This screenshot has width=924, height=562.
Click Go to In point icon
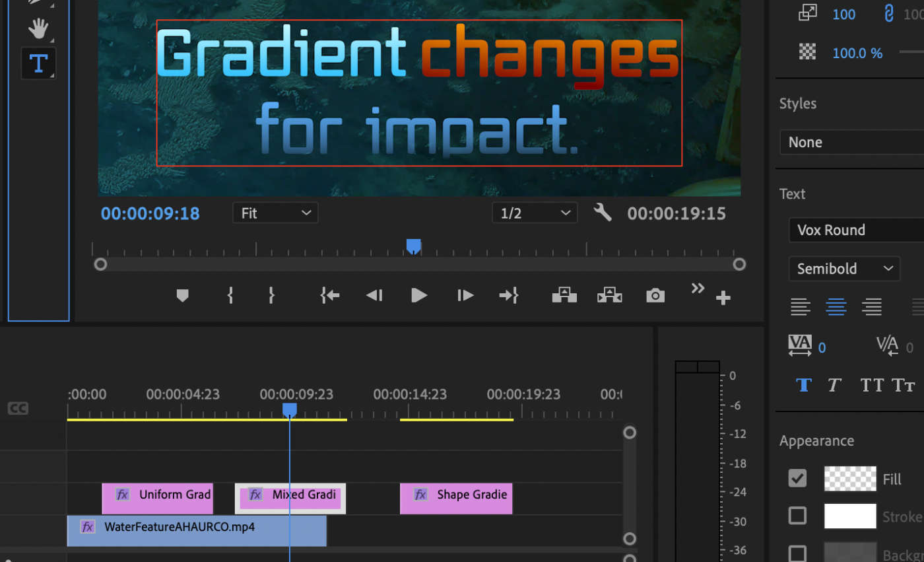tap(329, 296)
